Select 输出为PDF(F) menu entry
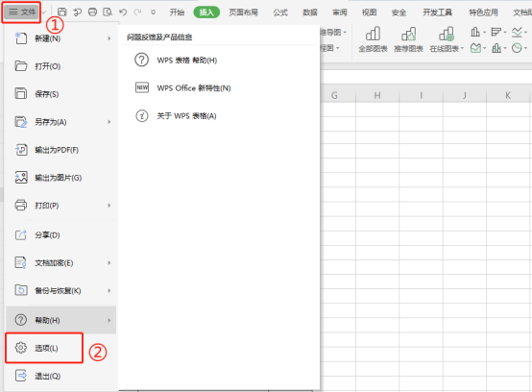Screen dimensions: 532x392 coord(61,150)
